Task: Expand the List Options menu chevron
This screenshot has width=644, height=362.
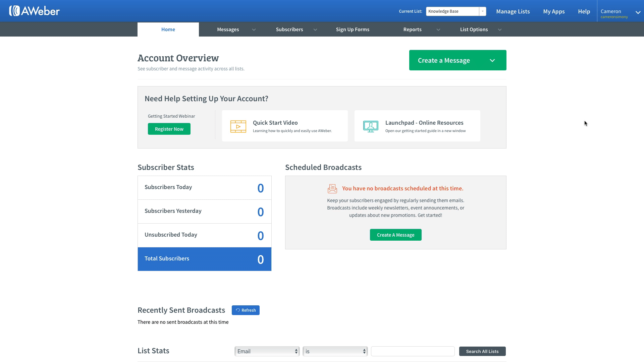Action: point(499,30)
